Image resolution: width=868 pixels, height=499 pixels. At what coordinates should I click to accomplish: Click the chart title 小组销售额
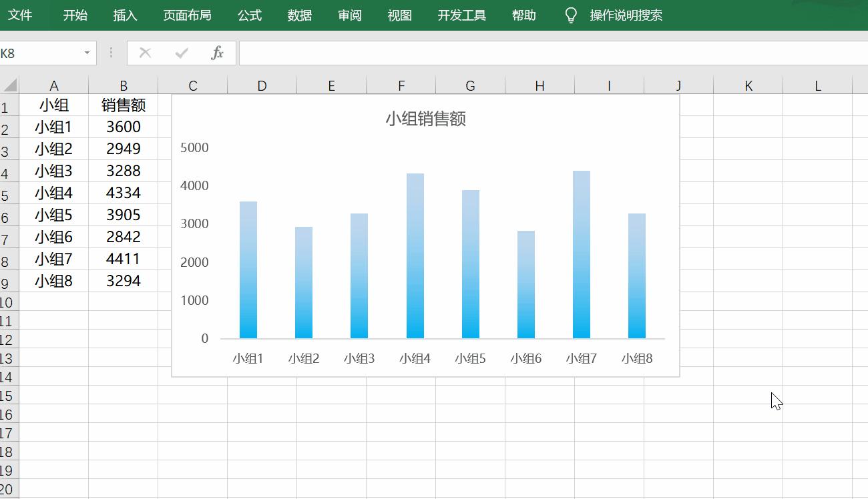pos(425,118)
